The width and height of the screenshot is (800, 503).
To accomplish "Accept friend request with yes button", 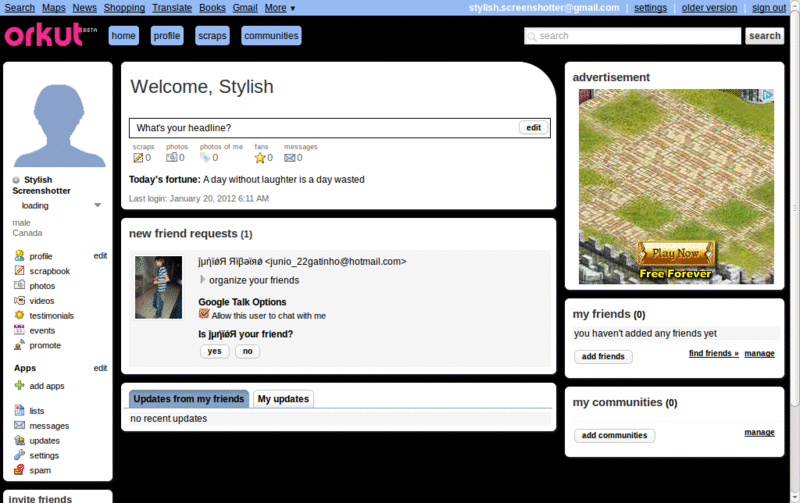I will (x=215, y=351).
